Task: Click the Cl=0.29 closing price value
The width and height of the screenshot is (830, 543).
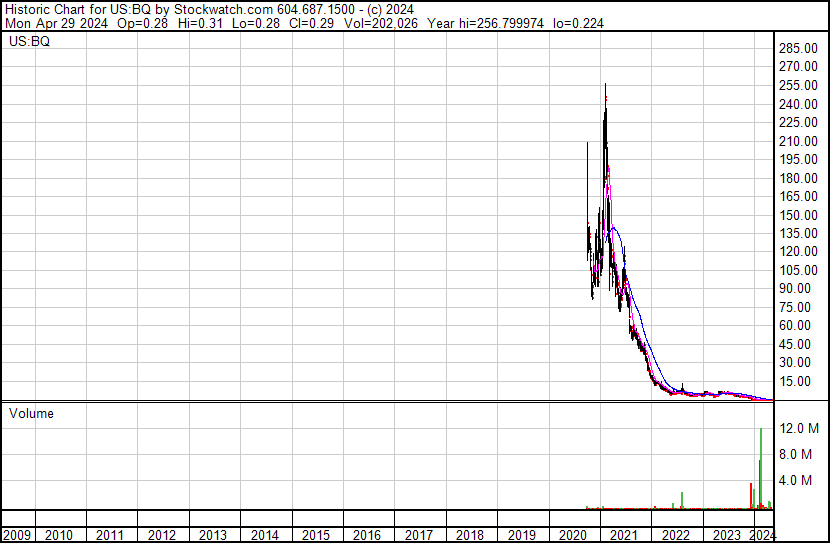Action: pyautogui.click(x=311, y=23)
